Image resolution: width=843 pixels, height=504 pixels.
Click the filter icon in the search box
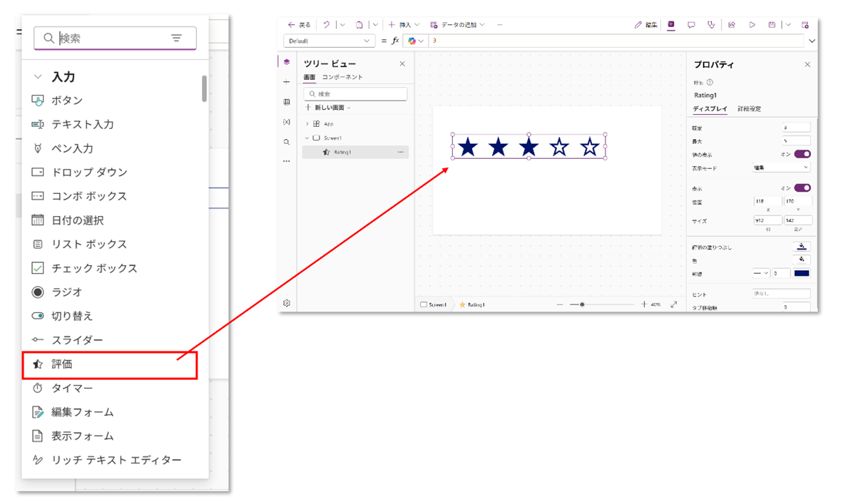click(176, 38)
